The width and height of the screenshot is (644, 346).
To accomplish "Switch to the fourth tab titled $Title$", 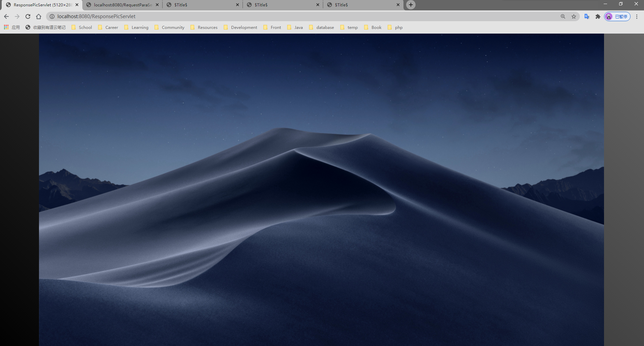I will 283,5.
